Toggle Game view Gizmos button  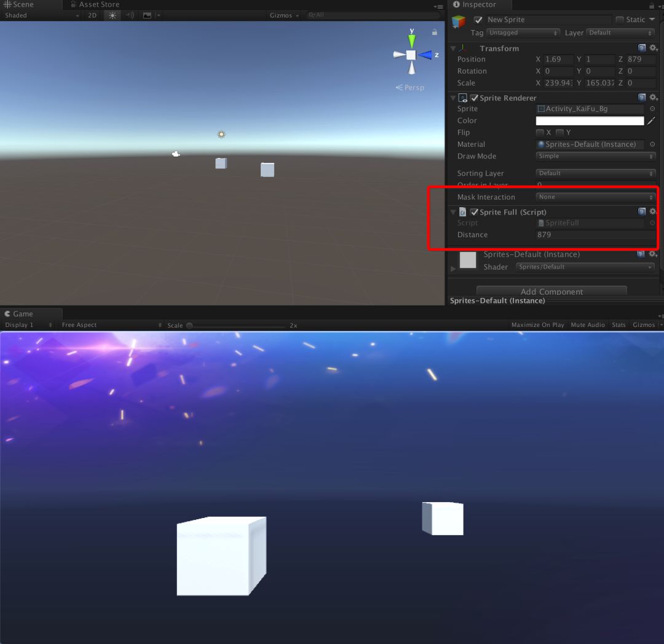644,325
